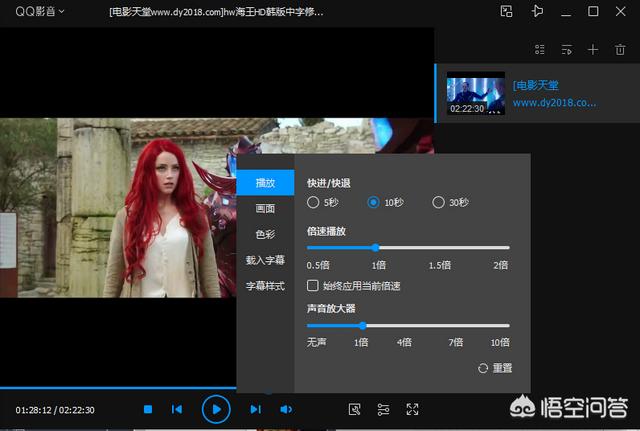Screen dimensions: 640x431
Task: Toggle the playback settings sliders icon
Action: (x=383, y=409)
